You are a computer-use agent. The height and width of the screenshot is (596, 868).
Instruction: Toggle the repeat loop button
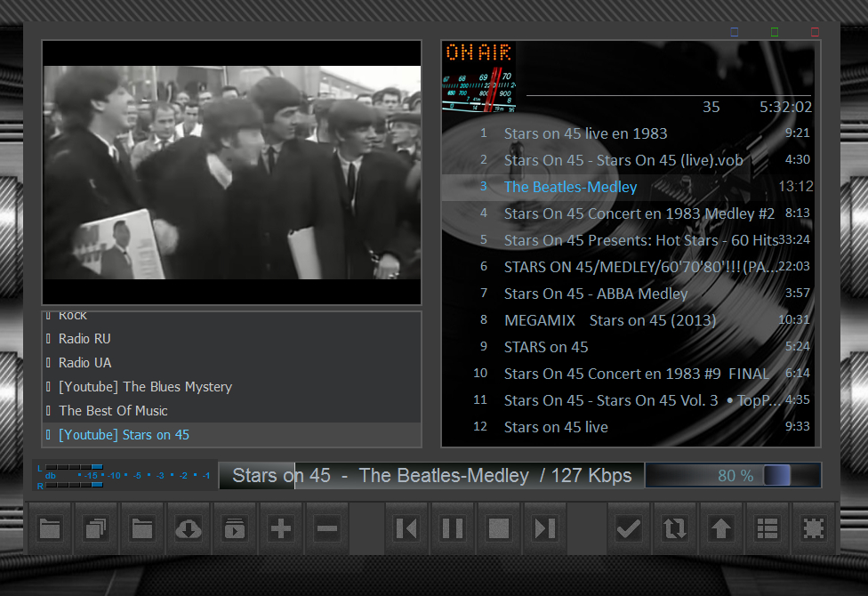point(675,528)
